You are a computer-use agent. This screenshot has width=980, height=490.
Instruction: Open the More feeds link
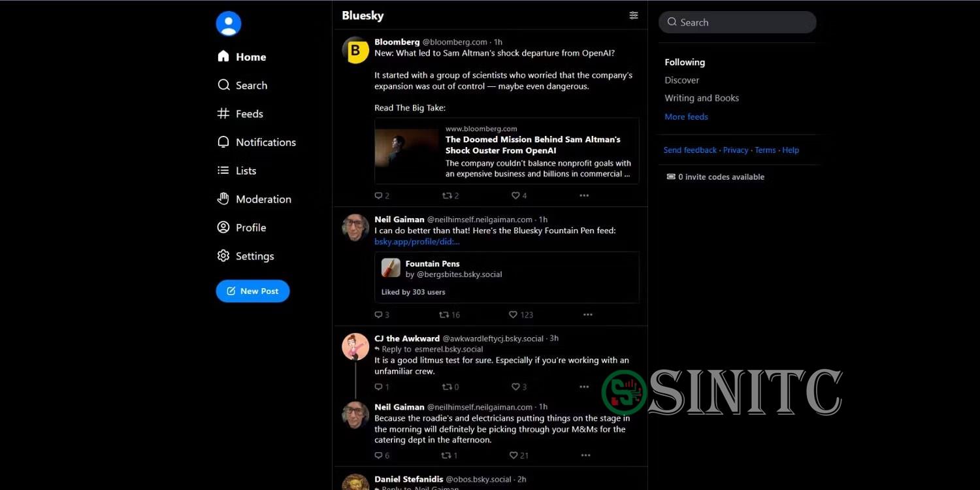coord(686,116)
